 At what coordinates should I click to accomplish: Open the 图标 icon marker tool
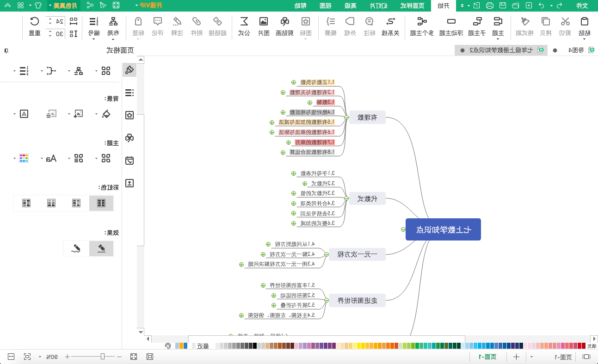(x=306, y=22)
